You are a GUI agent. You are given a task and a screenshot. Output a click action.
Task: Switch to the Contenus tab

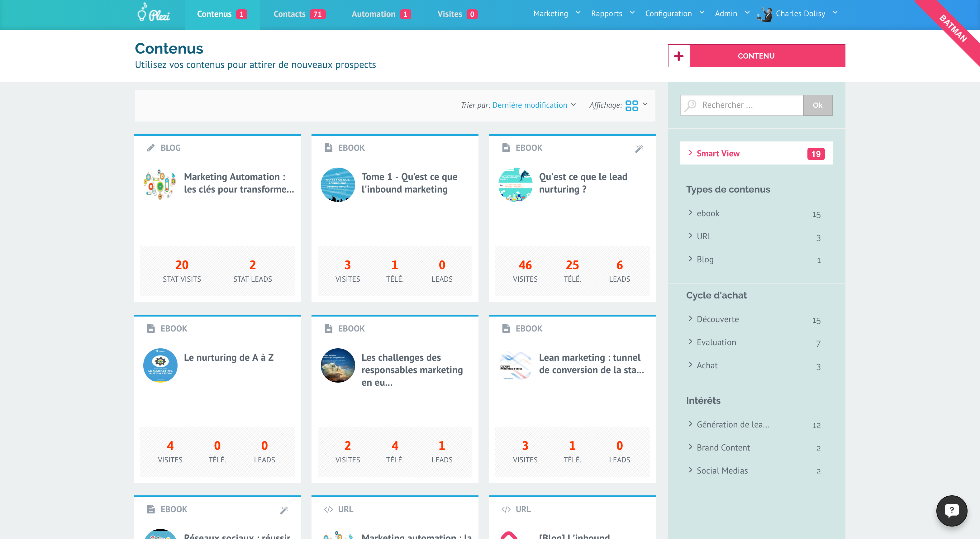point(222,14)
